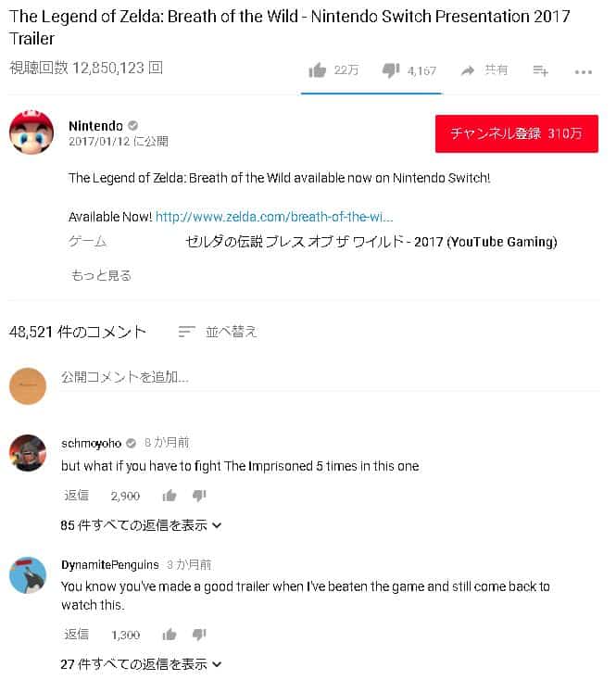This screenshot has height=680, width=616.
Task: Open the YouTube Gaming game title link
Action: [x=371, y=242]
